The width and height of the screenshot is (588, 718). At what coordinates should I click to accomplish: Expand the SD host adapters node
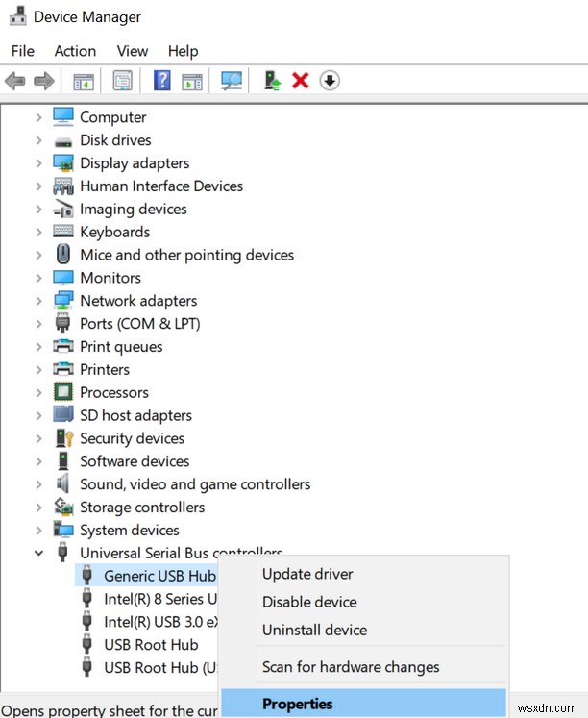click(x=38, y=415)
